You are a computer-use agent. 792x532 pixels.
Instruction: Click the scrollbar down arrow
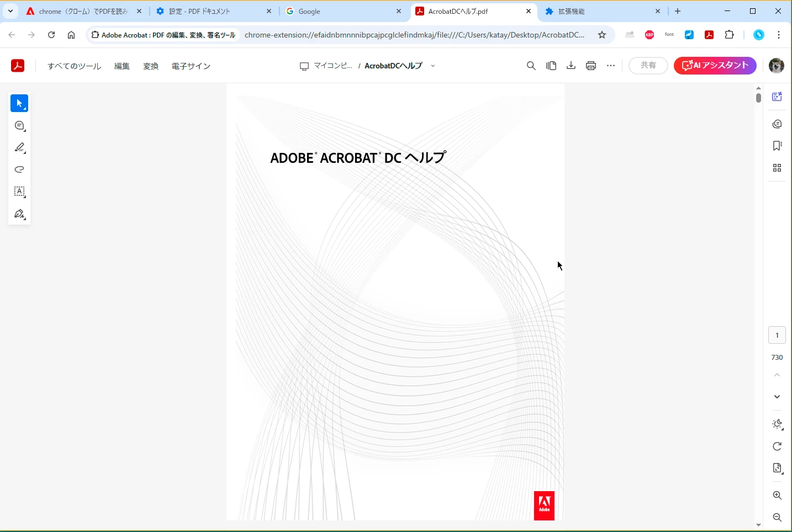click(758, 525)
